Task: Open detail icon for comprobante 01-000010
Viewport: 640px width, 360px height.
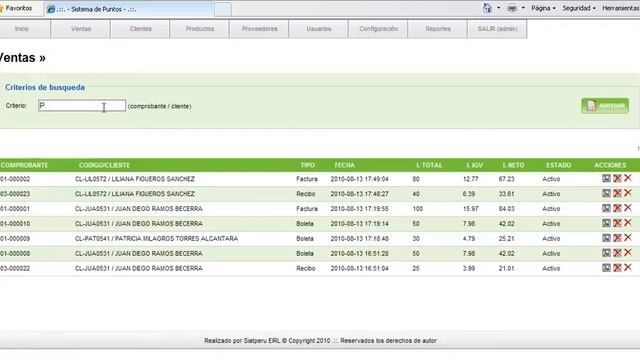Action: click(606, 223)
